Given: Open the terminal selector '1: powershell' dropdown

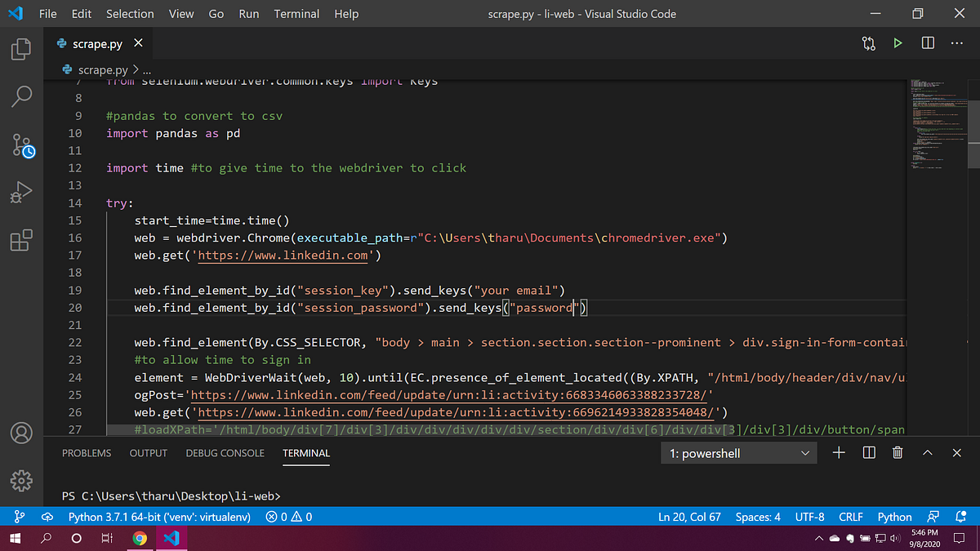Looking at the screenshot, I should pos(738,453).
